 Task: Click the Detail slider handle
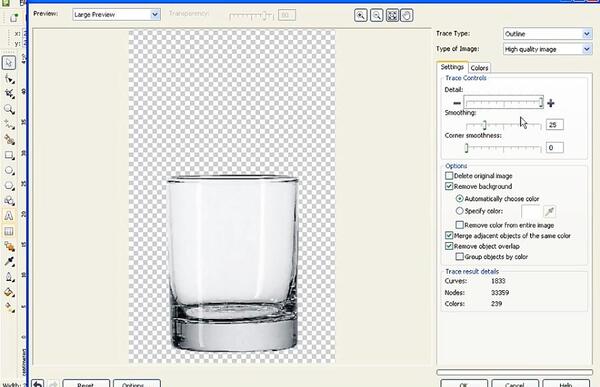(x=541, y=102)
